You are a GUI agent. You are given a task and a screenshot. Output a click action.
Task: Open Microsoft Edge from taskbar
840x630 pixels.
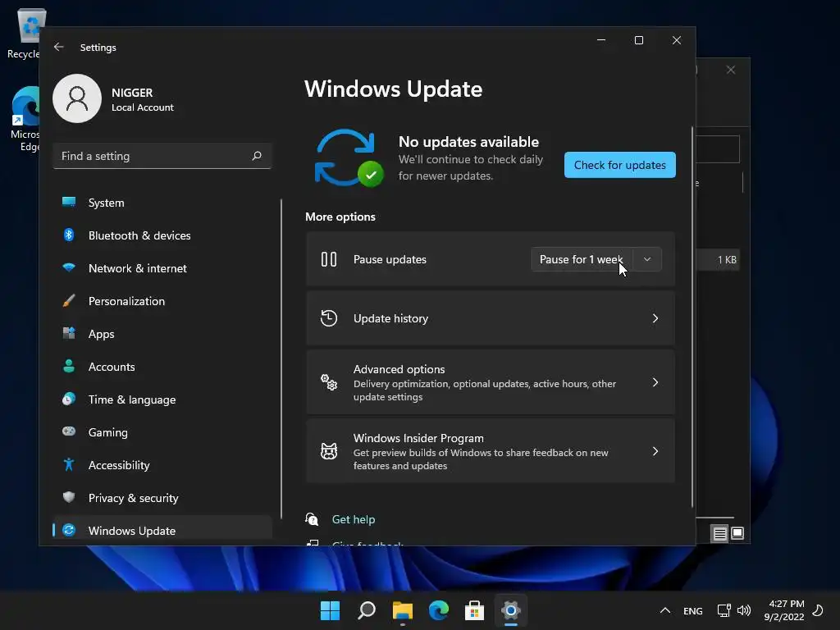(x=439, y=610)
